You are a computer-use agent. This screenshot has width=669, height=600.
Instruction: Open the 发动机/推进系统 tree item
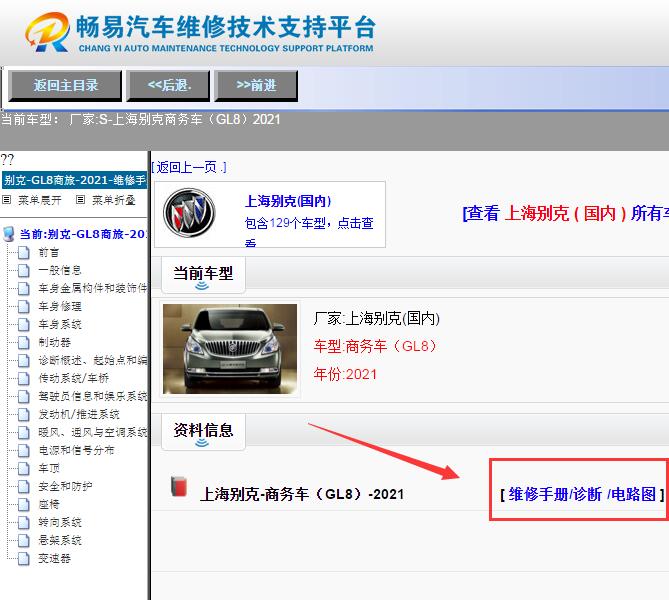pyautogui.click(x=79, y=414)
